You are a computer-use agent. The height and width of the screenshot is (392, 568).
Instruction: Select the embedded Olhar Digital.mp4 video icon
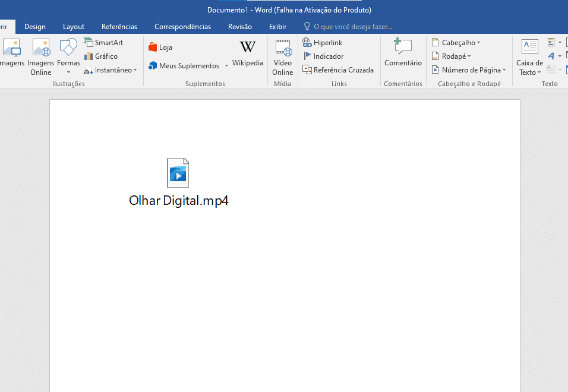(178, 173)
